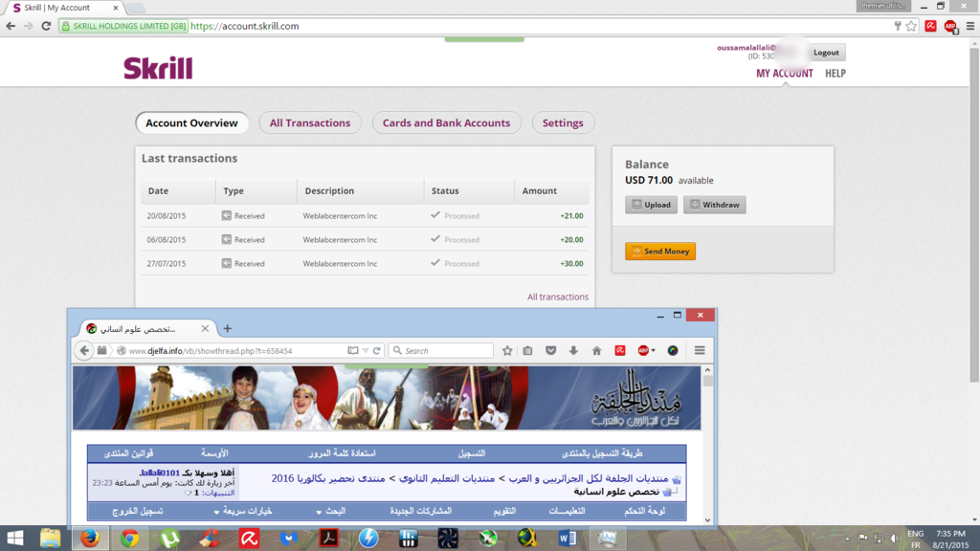This screenshot has width=980, height=551.
Task: Open Chrome's hamburger menu
Action: (x=970, y=26)
